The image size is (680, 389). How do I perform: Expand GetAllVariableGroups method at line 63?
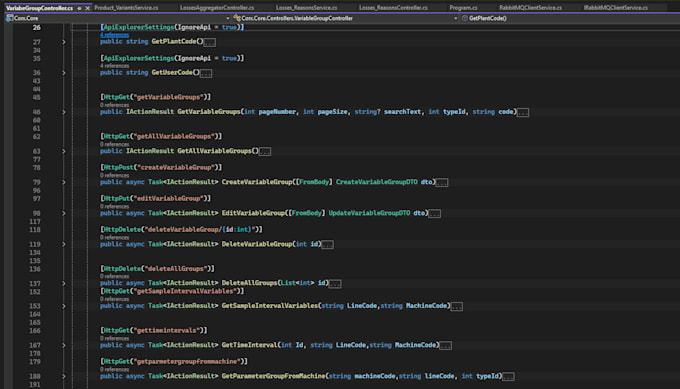(x=64, y=151)
